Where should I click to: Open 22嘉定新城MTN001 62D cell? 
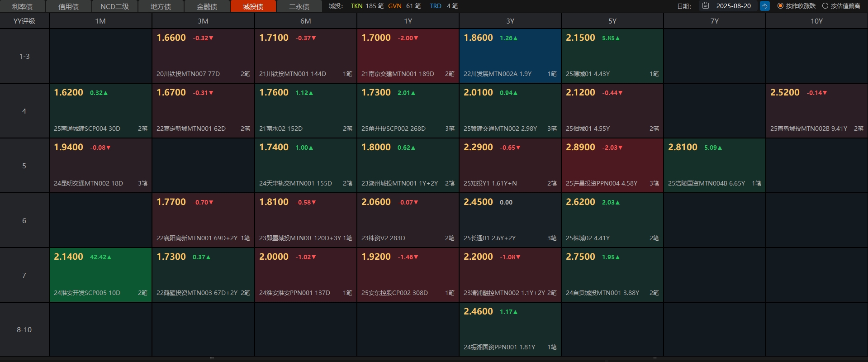point(203,111)
